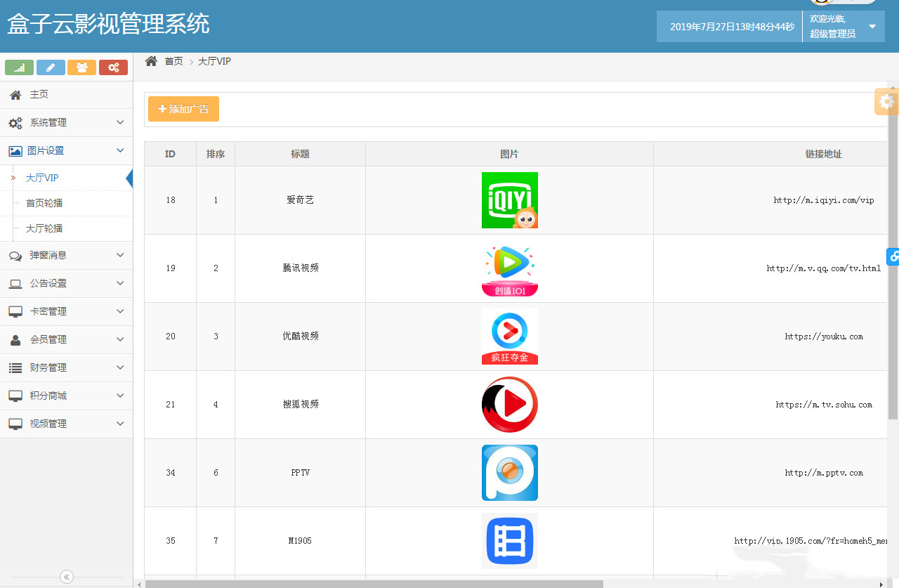The image size is (899, 588).
Task: Click the ID column header
Action: click(x=170, y=154)
